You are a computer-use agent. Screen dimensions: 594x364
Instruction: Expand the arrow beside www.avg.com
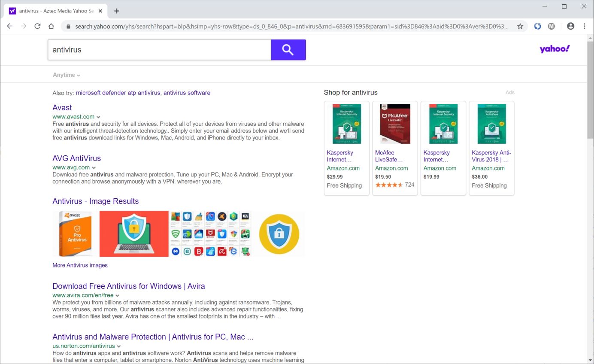(x=94, y=168)
